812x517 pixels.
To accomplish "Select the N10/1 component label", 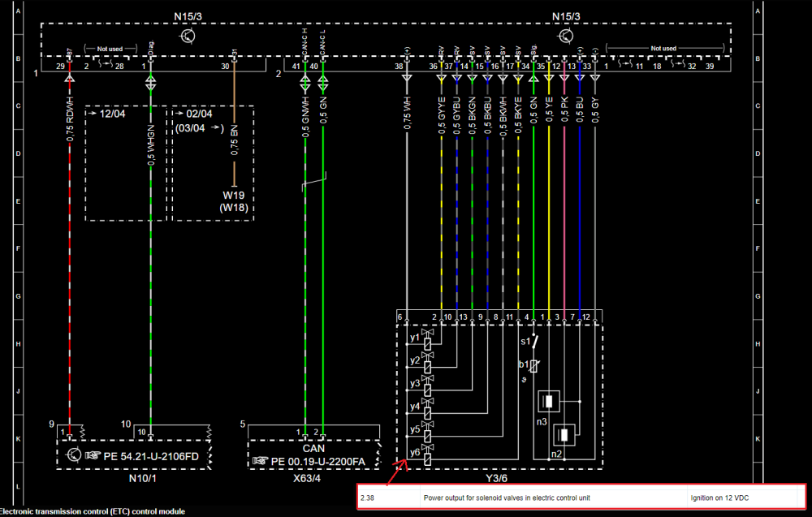I will point(142,478).
